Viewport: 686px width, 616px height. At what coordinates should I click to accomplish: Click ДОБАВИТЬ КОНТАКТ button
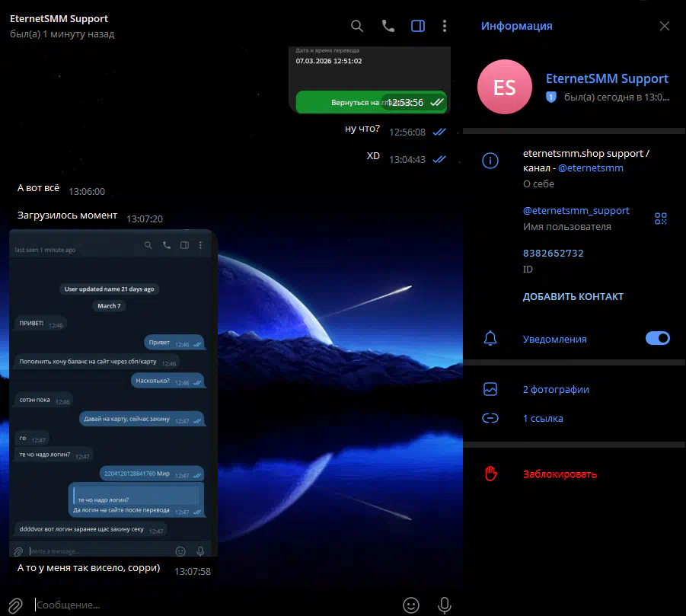573,296
